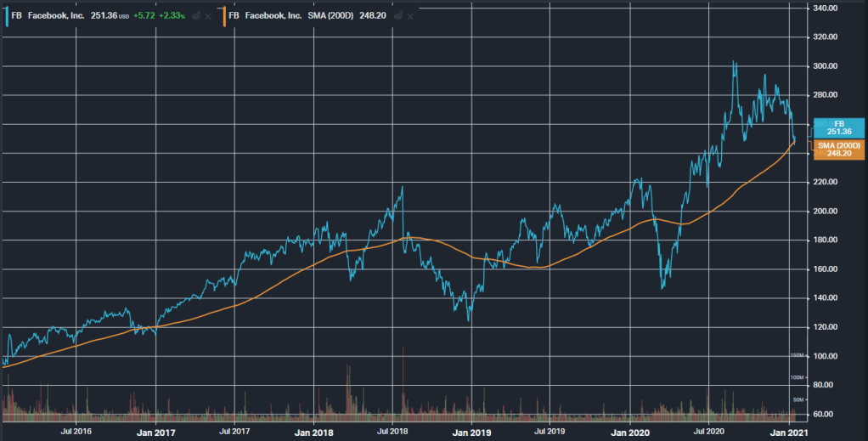Screen dimensions: 868x441
Task: Remove the FB price series from chart
Action: tap(208, 15)
